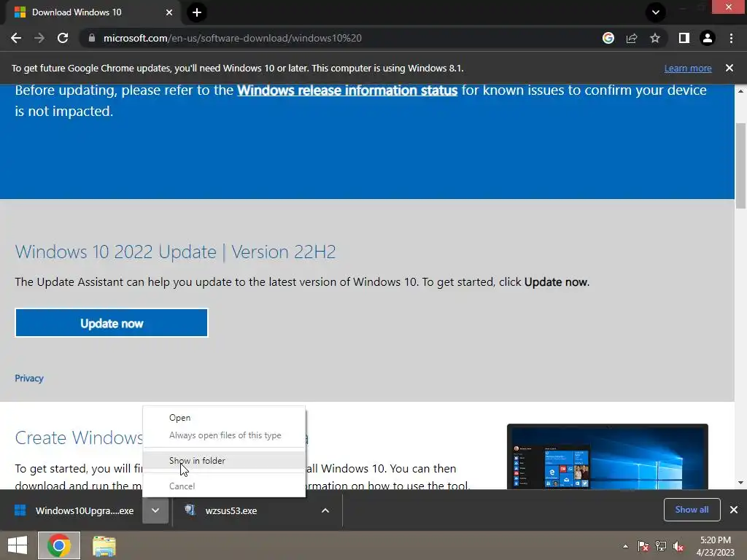Open the Google icon in address bar
747x560 pixels.
point(608,38)
